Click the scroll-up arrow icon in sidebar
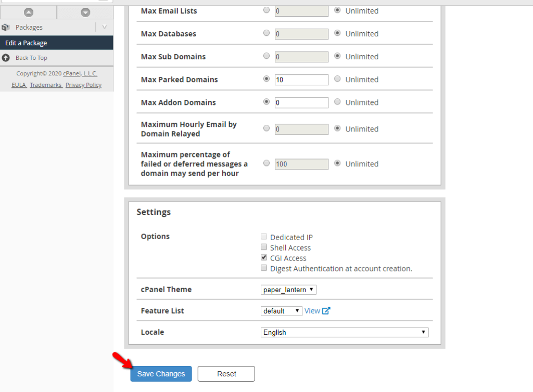The height and width of the screenshot is (392, 533). pos(29,12)
